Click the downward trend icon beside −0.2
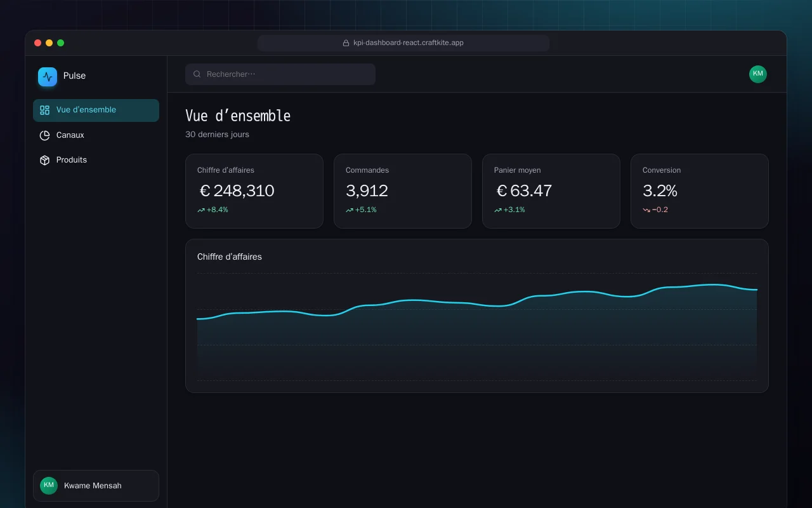812x508 pixels. click(646, 210)
